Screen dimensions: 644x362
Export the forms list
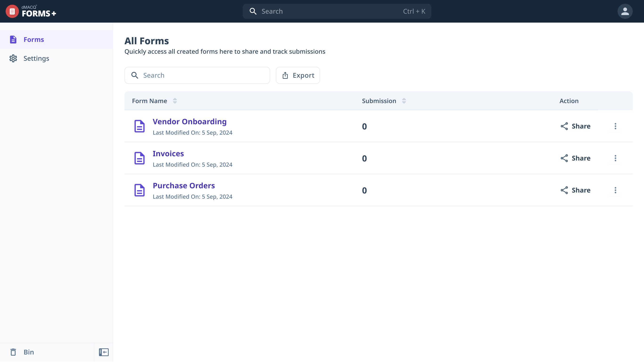tap(298, 75)
